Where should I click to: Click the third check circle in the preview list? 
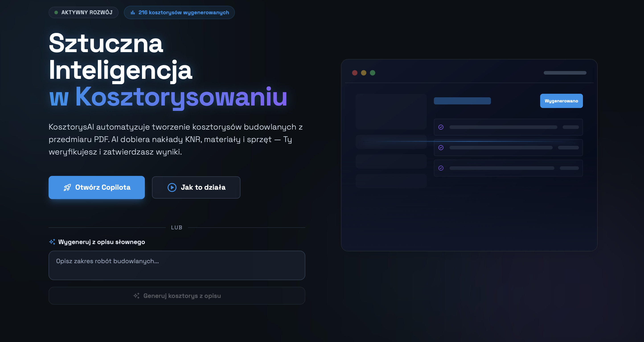point(441,168)
